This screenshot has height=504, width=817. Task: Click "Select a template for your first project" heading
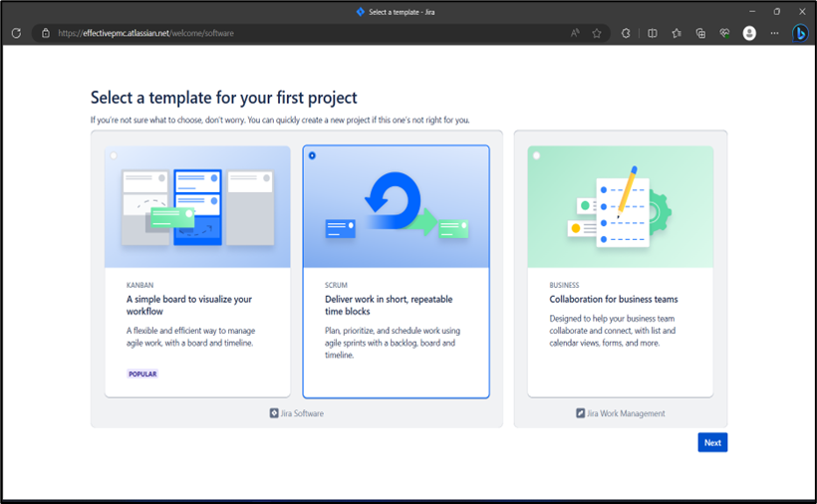224,98
